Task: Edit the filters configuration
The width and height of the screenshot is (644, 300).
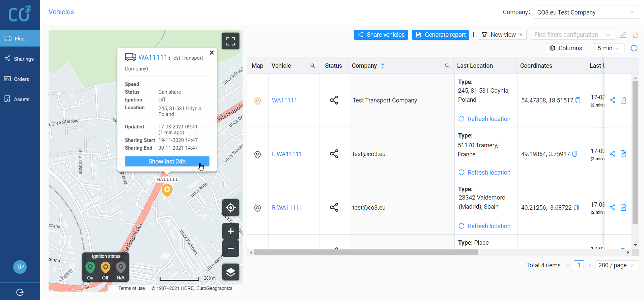Action: tap(623, 35)
